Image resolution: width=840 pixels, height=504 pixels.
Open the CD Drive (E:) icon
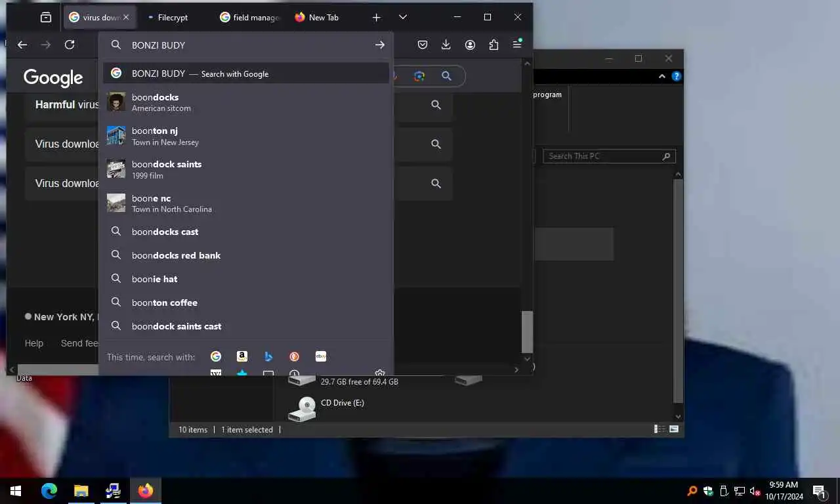click(x=303, y=409)
